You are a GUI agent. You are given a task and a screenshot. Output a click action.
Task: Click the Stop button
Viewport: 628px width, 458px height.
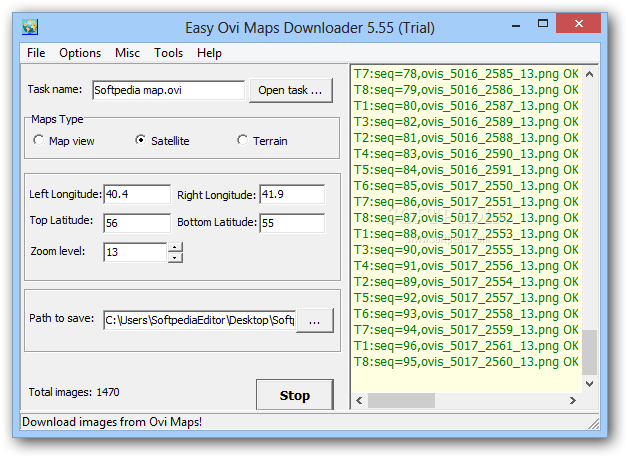click(295, 395)
